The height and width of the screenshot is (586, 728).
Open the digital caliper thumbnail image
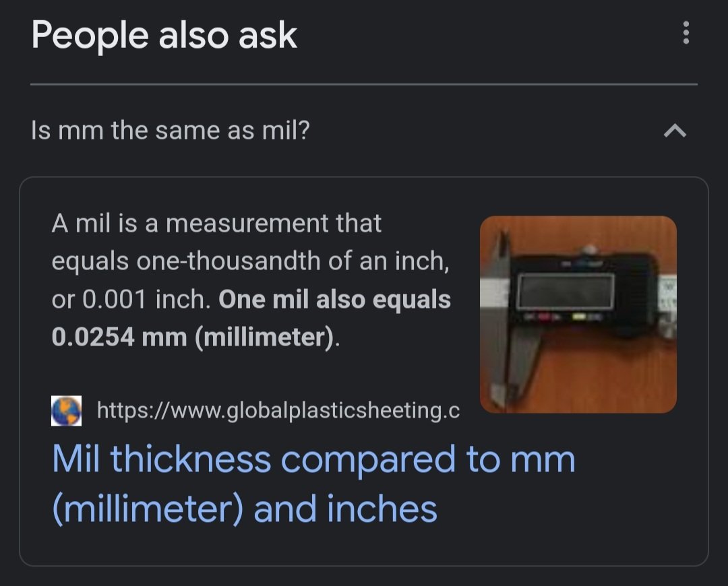(578, 314)
